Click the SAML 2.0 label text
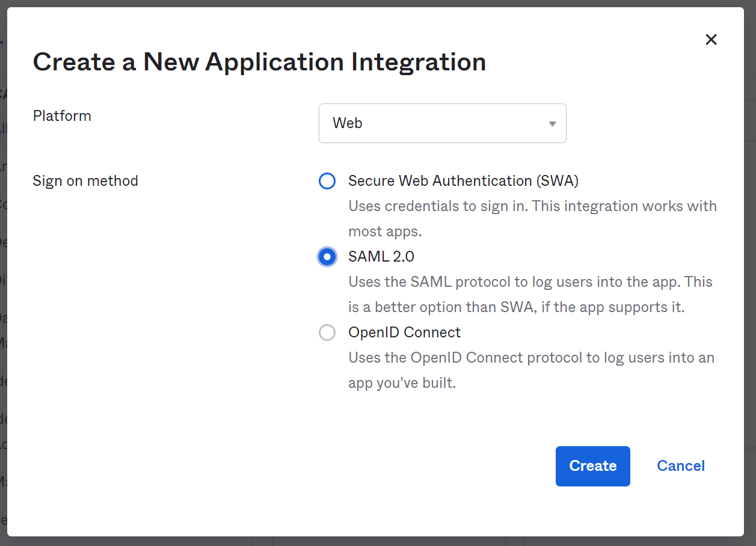Viewport: 756px width, 546px height. [381, 256]
